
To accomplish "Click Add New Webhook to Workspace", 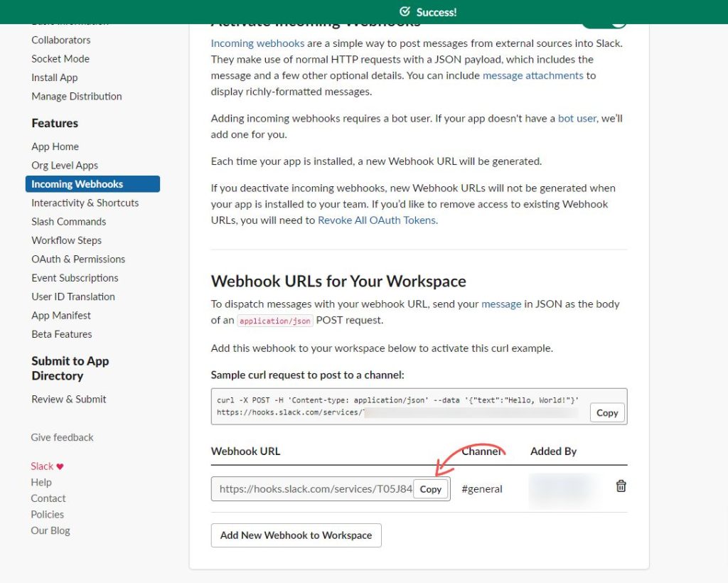I will click(x=296, y=535).
